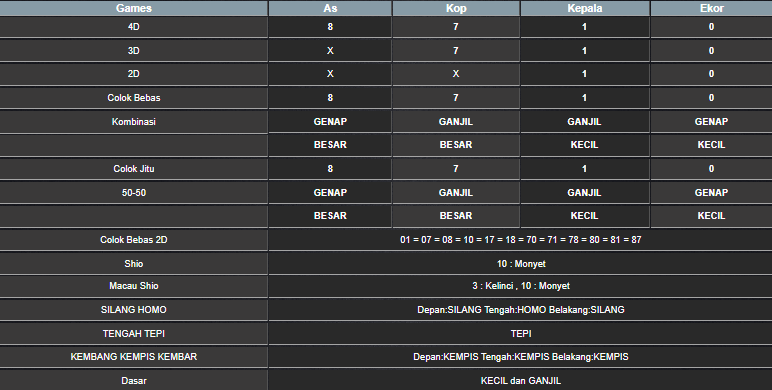
Task: Click the Depan:KEMPIS Tengah:KEMPIS value
Action: 521,357
